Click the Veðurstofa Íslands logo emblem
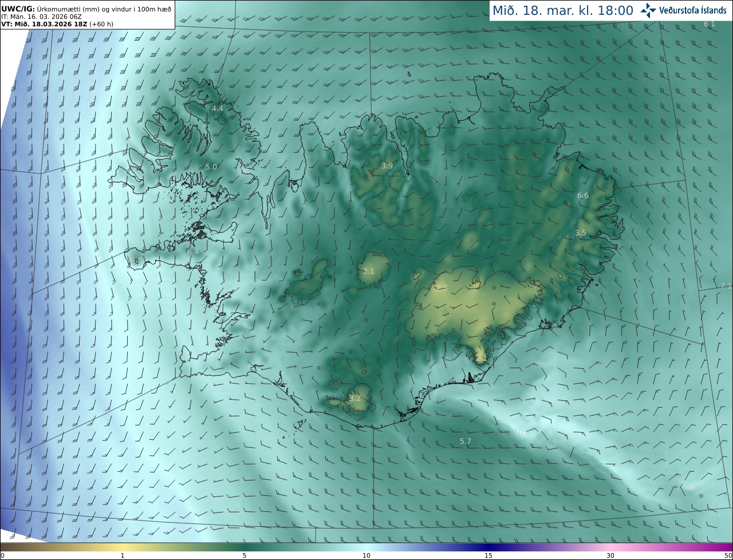Image resolution: width=733 pixels, height=560 pixels. pyautogui.click(x=648, y=10)
